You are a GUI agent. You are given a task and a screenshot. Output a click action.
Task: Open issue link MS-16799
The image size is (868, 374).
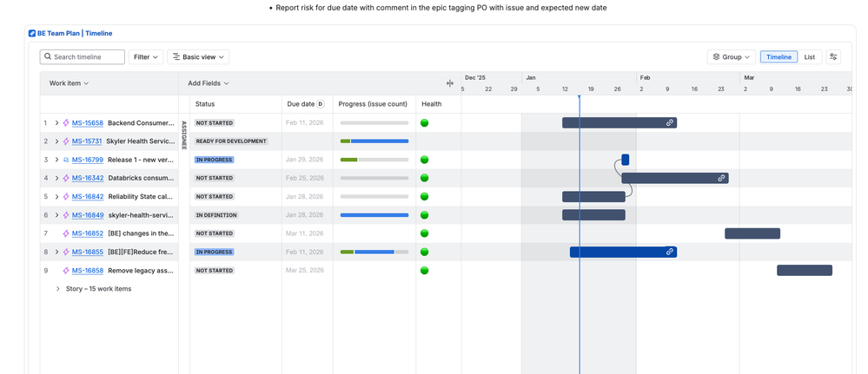(88, 160)
